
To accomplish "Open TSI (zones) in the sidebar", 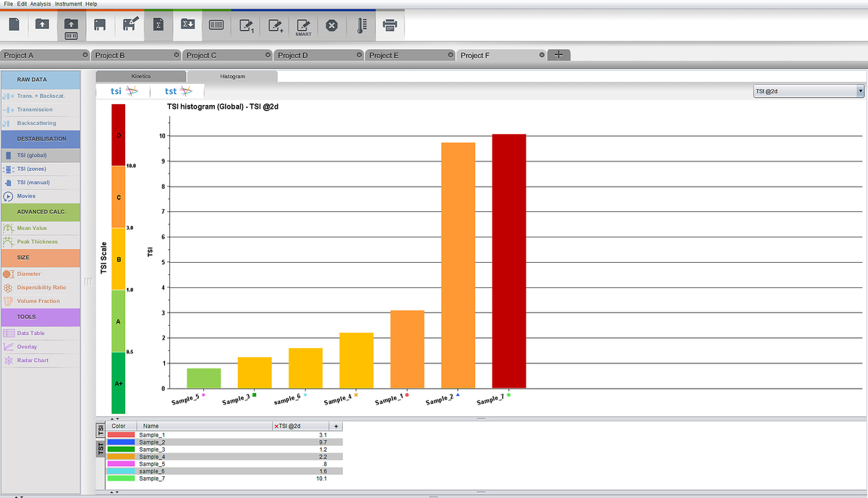I will (x=31, y=169).
